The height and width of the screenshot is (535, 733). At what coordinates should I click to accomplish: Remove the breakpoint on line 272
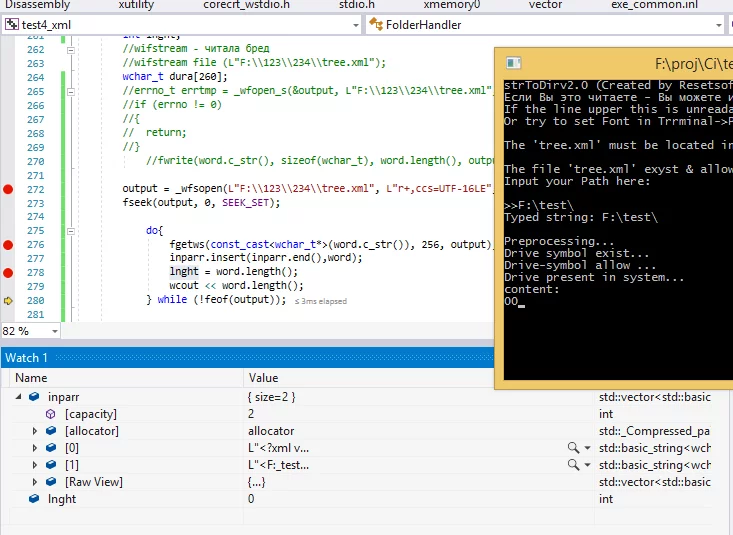8,189
